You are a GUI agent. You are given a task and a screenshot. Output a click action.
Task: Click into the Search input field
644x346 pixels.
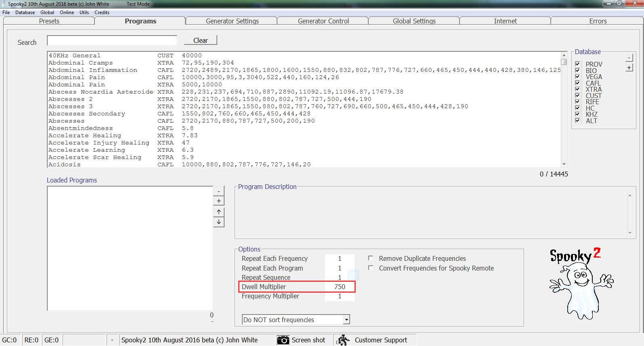112,40
